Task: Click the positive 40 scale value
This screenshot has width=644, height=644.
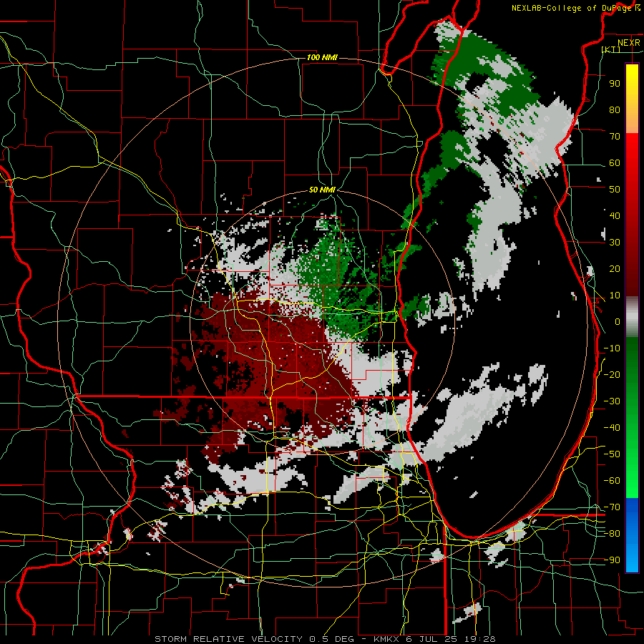Action: tap(615, 216)
